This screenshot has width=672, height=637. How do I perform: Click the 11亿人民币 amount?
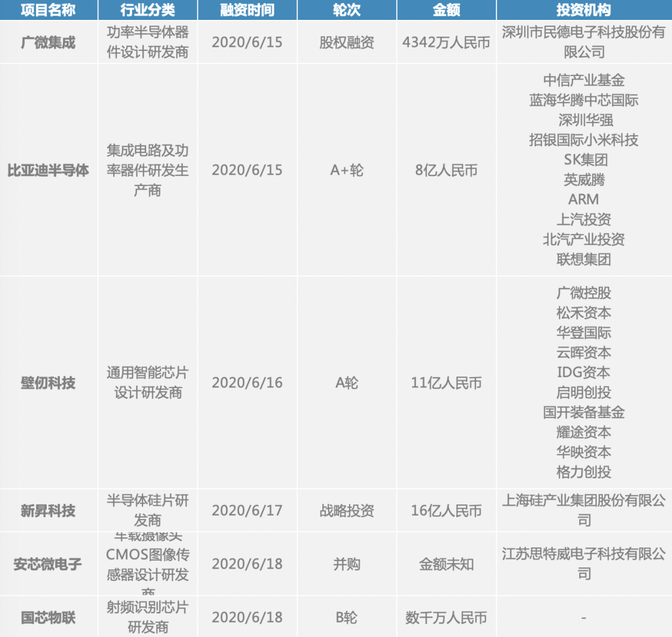click(x=446, y=383)
